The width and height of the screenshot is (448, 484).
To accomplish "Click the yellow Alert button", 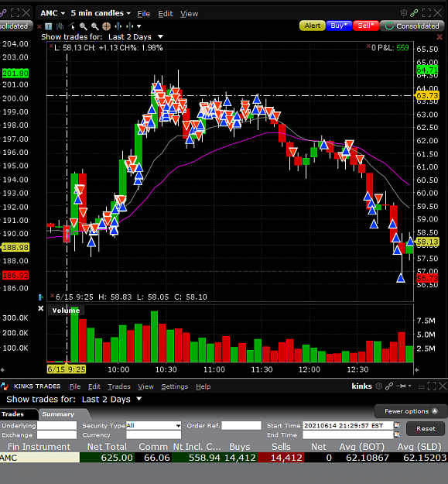I will click(313, 26).
